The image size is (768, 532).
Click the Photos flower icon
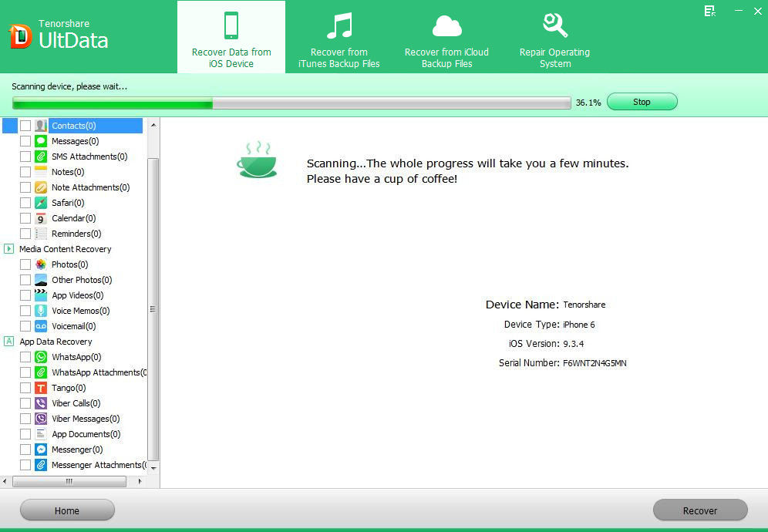(x=41, y=264)
